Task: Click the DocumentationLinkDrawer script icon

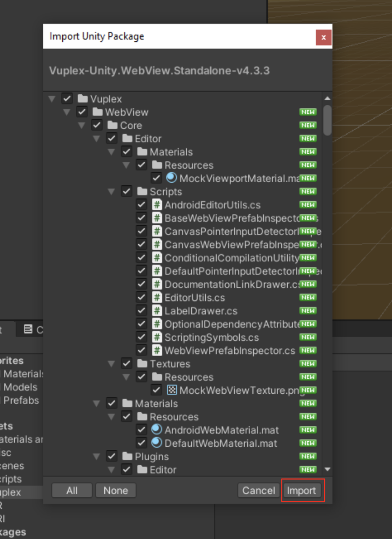Action: pyautogui.click(x=157, y=284)
